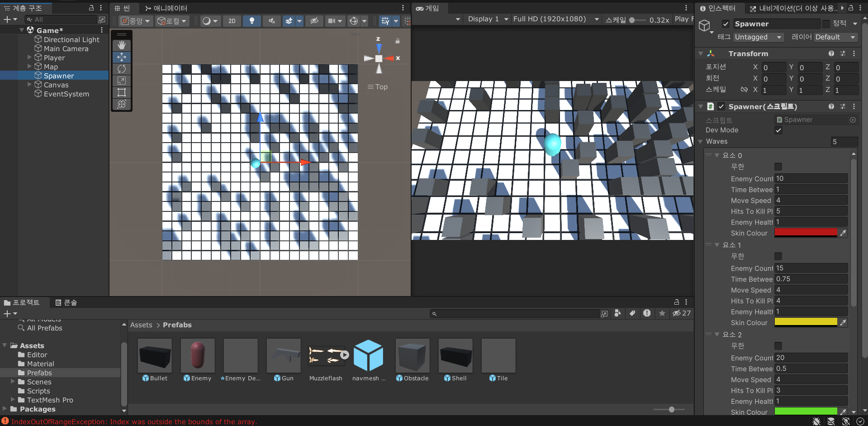The height and width of the screenshot is (426, 868).
Task: Open pivot center mode dropdown
Action: (135, 21)
